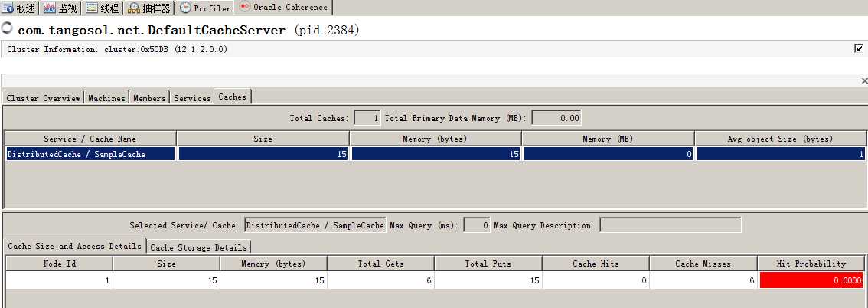Image resolution: width=868 pixels, height=308 pixels.
Task: Click Cluster Information cluster:0x50DB text
Action: tap(117, 49)
